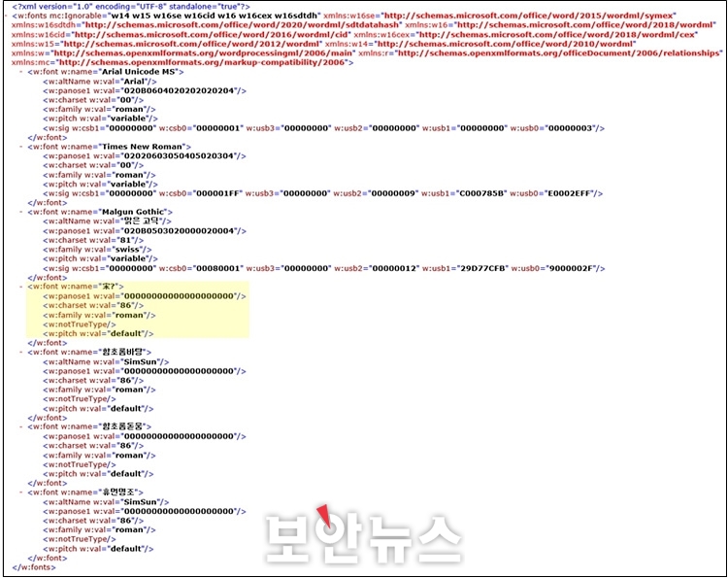Collapse the Arial Unicode MS font node
Image resolution: width=728 pixels, height=578 pixels.
coord(22,73)
